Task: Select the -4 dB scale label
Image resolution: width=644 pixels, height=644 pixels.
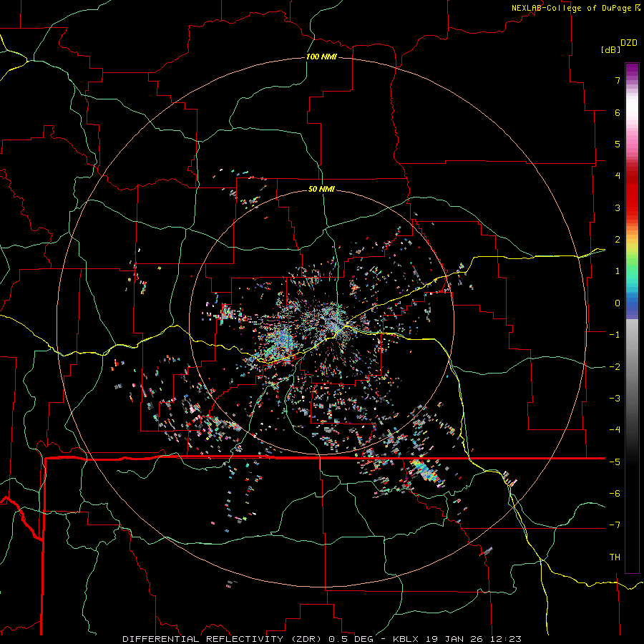Action: tap(615, 430)
